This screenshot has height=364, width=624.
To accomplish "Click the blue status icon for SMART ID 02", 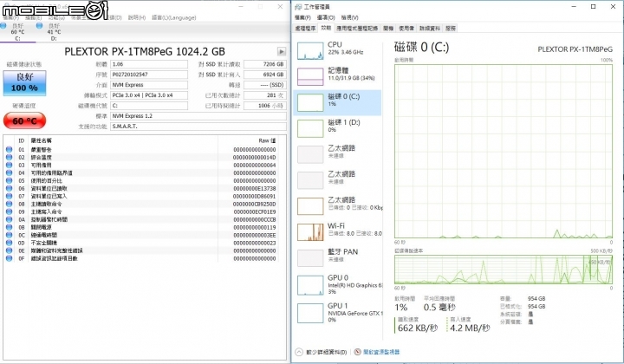I will point(10,158).
